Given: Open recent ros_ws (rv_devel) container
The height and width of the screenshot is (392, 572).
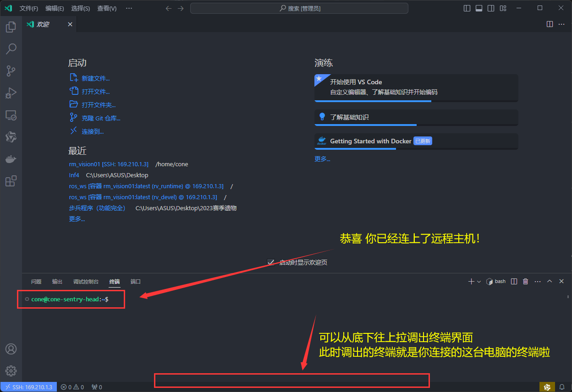Looking at the screenshot, I should click(x=143, y=197).
